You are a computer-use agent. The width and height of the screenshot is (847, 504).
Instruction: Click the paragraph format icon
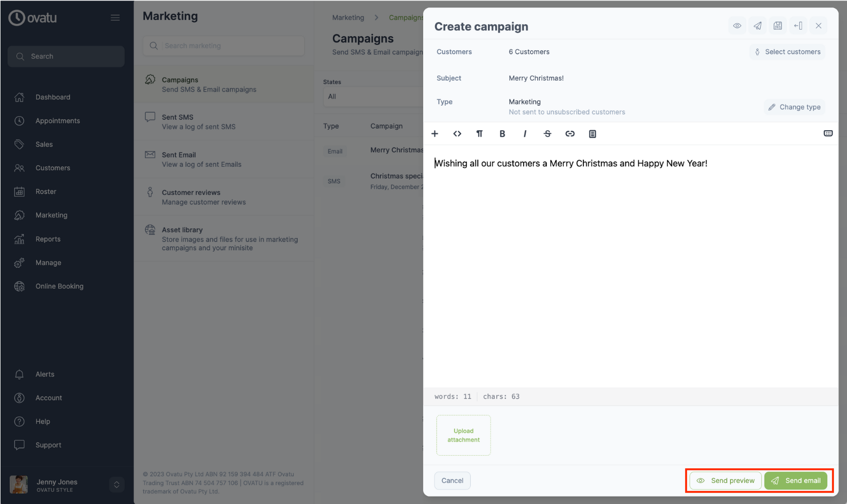[x=479, y=134]
